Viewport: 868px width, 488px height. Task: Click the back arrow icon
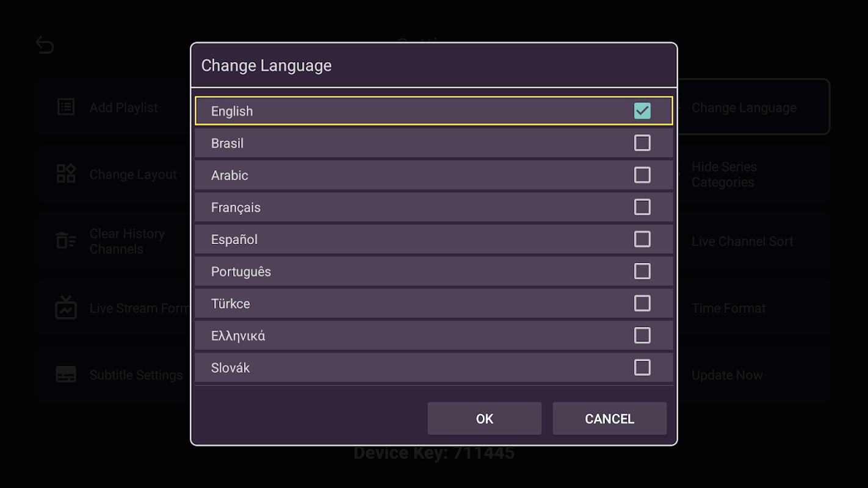(45, 45)
